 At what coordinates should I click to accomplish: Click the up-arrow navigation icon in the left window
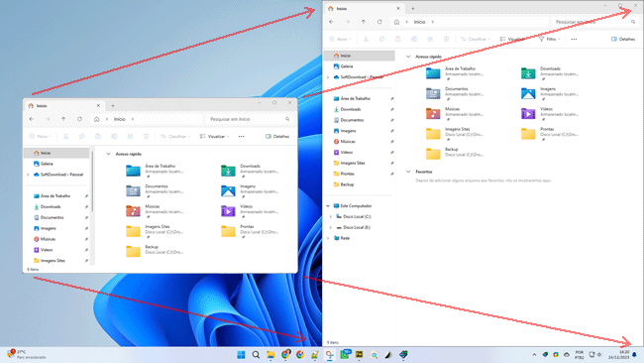coord(63,119)
